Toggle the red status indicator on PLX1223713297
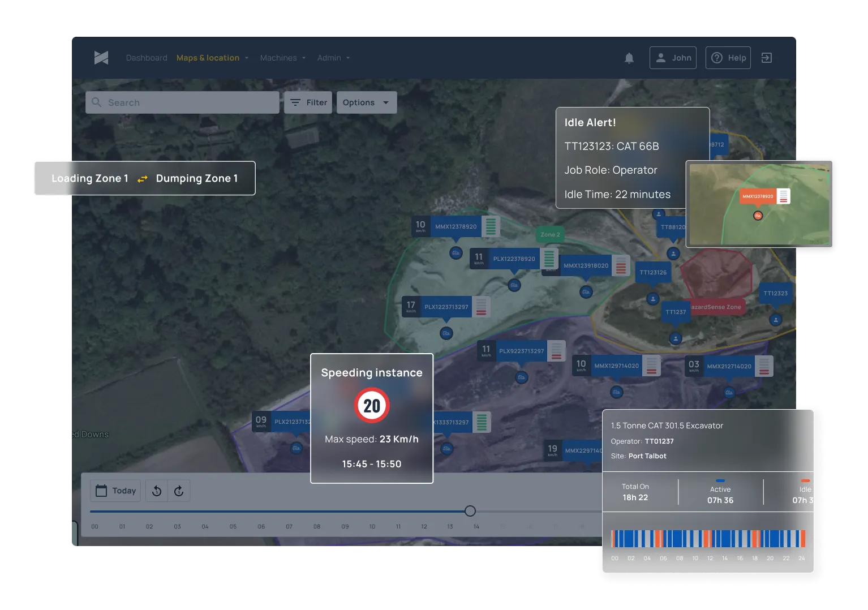 click(x=482, y=307)
